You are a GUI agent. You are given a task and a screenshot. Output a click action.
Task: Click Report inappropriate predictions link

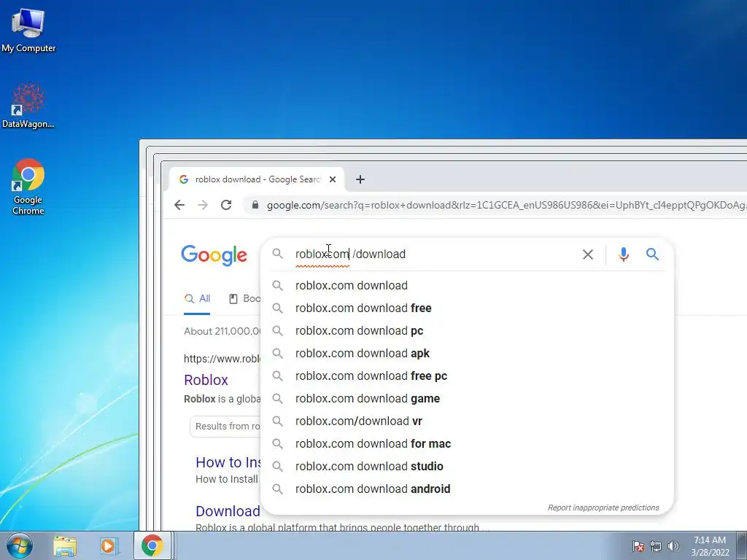(x=603, y=507)
